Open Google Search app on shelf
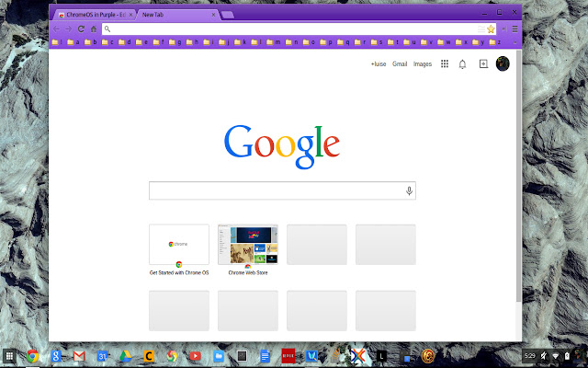The width and height of the screenshot is (588, 368). coord(56,356)
